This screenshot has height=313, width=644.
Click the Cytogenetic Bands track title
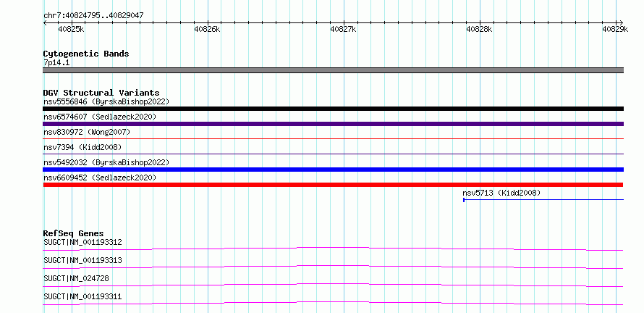coord(86,54)
